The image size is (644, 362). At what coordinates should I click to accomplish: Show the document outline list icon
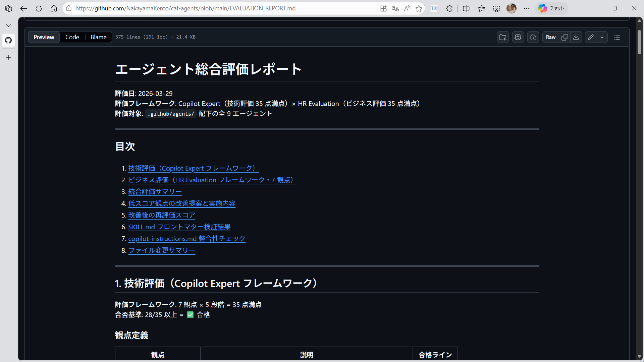617,37
